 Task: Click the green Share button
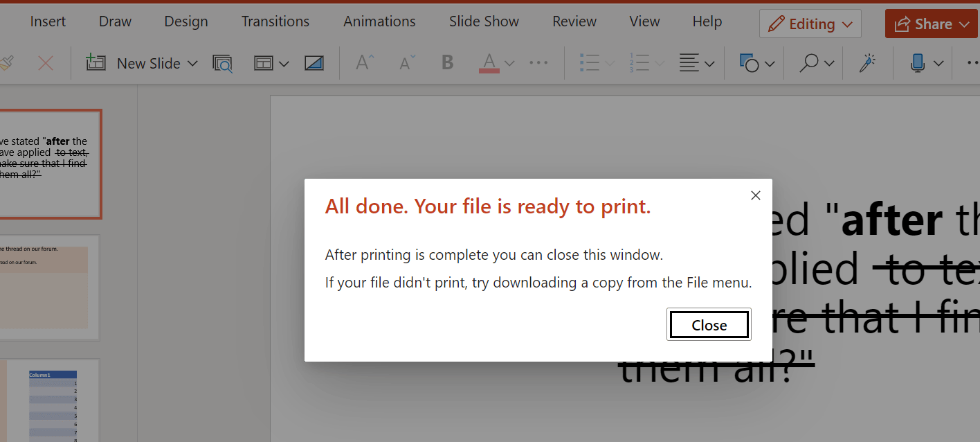click(931, 23)
